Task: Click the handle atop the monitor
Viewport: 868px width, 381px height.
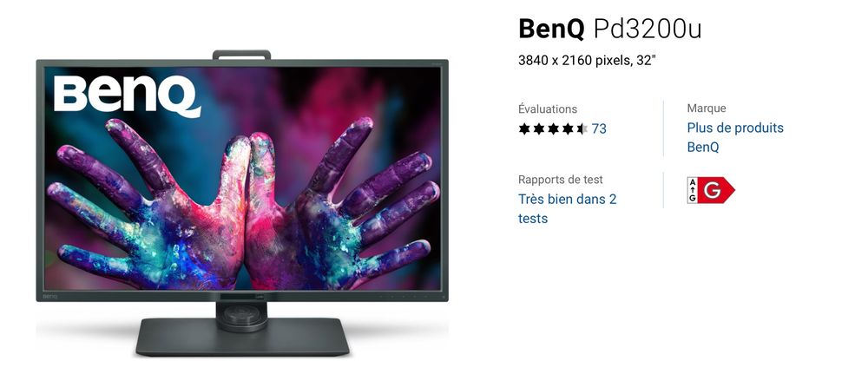Action: (x=241, y=55)
